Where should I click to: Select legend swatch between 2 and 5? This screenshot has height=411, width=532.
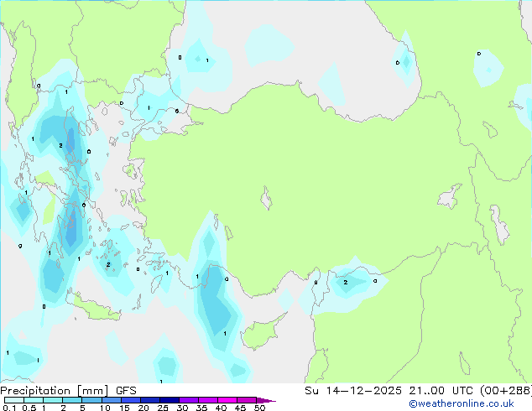click(x=72, y=400)
